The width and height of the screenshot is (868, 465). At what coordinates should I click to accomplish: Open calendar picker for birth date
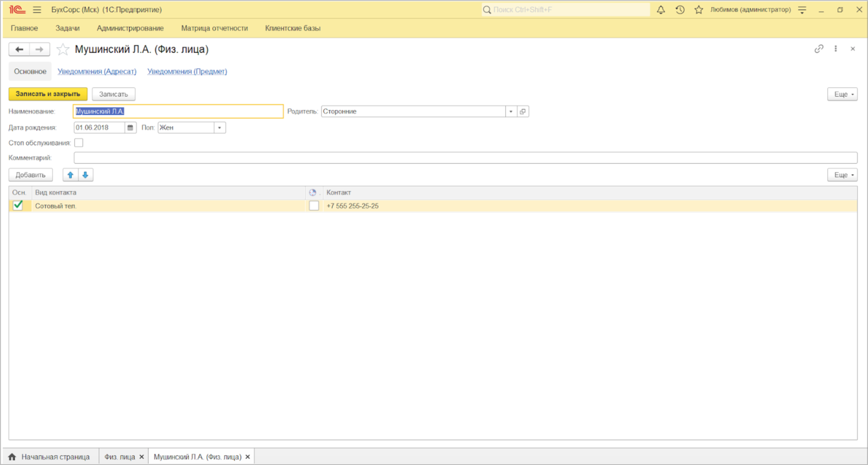pos(130,128)
